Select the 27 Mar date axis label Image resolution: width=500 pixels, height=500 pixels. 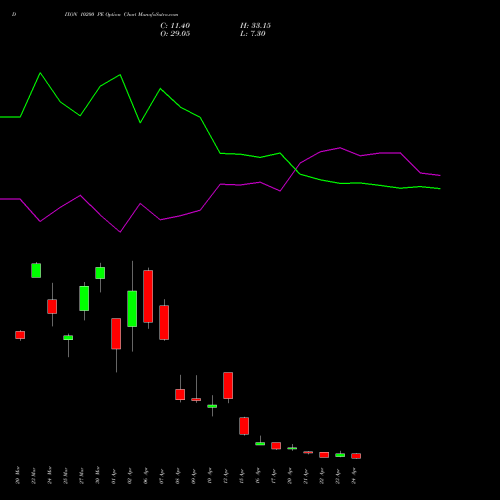(x=81, y=475)
